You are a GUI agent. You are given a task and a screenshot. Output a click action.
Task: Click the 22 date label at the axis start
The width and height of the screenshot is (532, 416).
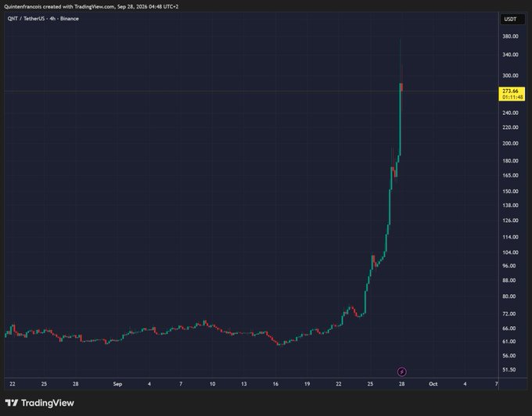[x=13, y=384]
